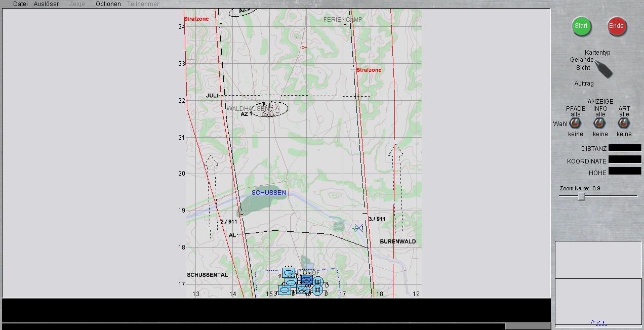644x330 pixels.
Task: Click the Zoom Karte slider handle
Action: pyautogui.click(x=582, y=196)
